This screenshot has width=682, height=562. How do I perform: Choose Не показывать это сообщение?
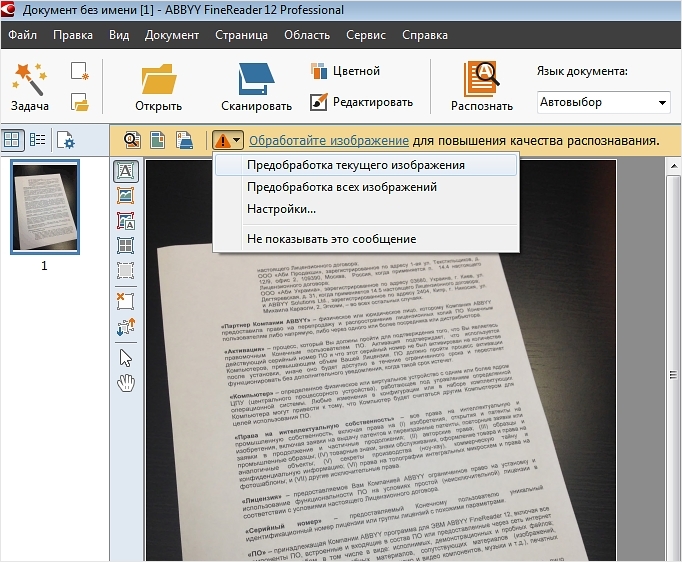[x=366, y=239]
